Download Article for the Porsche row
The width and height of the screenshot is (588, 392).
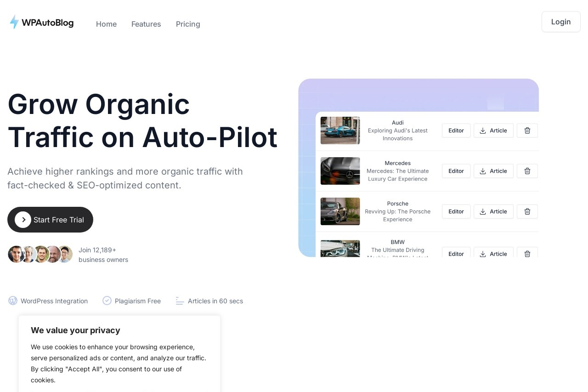pos(493,211)
